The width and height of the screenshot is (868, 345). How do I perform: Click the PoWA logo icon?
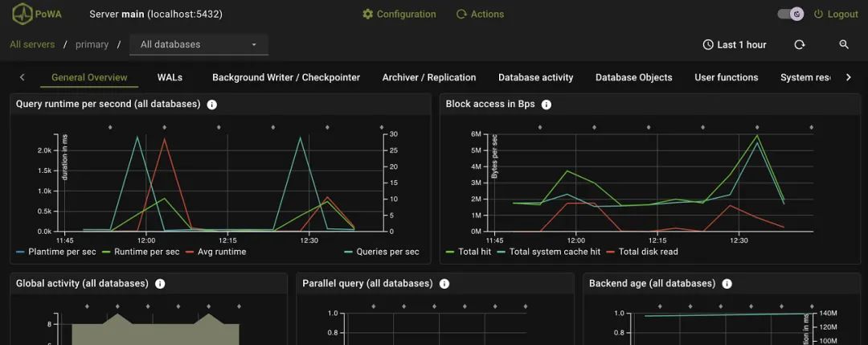point(23,14)
